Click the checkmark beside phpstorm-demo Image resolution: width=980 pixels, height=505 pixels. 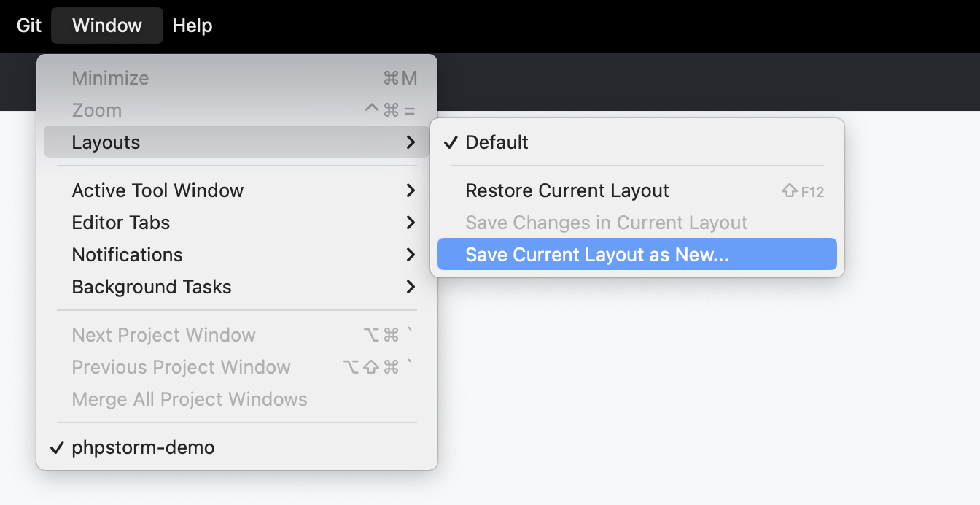tap(56, 447)
